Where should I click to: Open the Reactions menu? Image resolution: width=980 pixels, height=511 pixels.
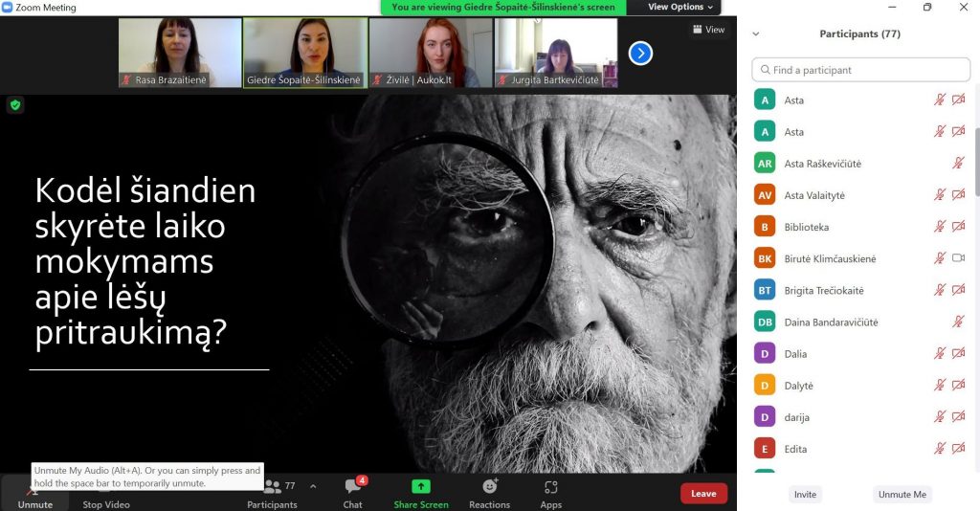489,494
